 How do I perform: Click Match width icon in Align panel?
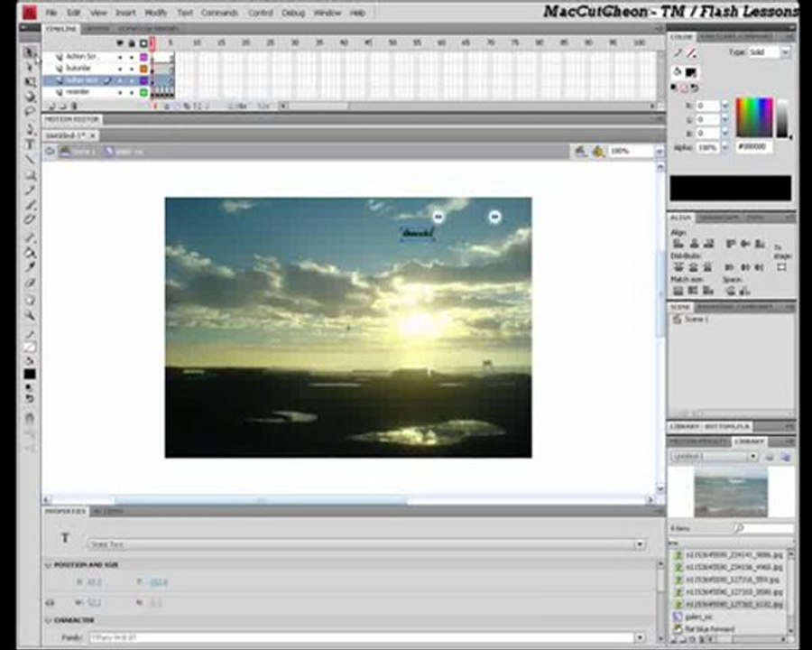[x=678, y=291]
